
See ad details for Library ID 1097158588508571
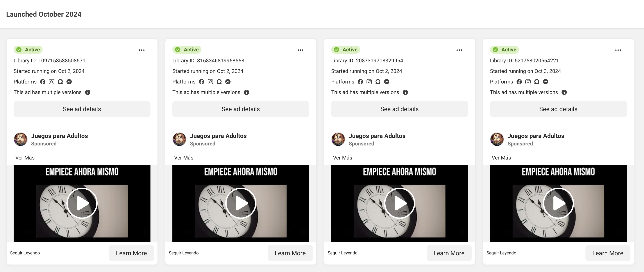pyautogui.click(x=82, y=109)
